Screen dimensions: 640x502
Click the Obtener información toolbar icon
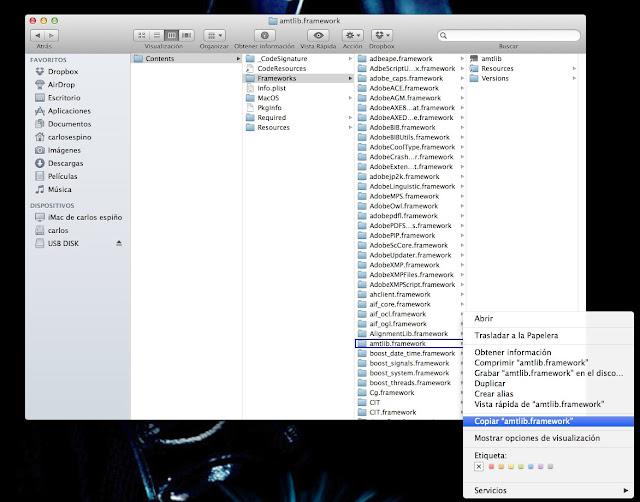click(264, 36)
